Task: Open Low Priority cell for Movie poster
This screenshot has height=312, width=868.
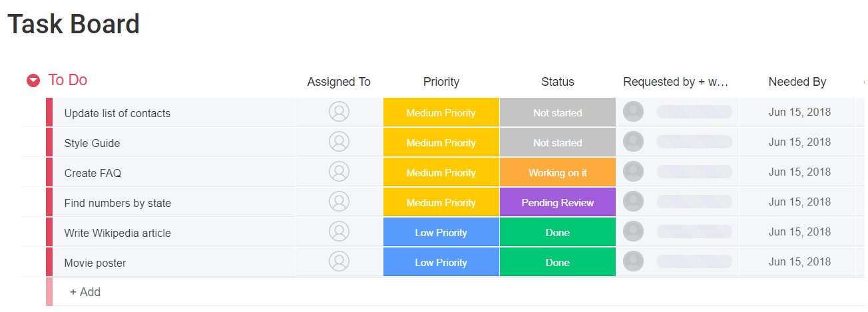Action: pos(441,262)
